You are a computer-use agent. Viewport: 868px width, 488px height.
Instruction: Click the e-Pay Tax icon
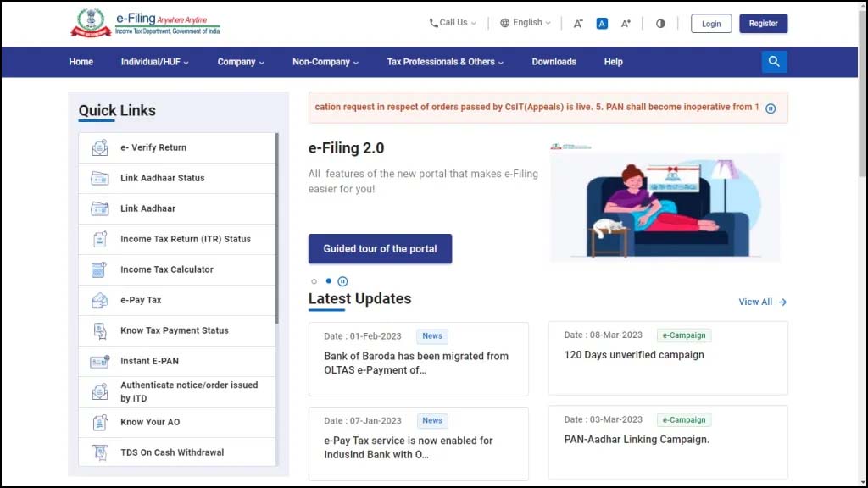point(100,300)
